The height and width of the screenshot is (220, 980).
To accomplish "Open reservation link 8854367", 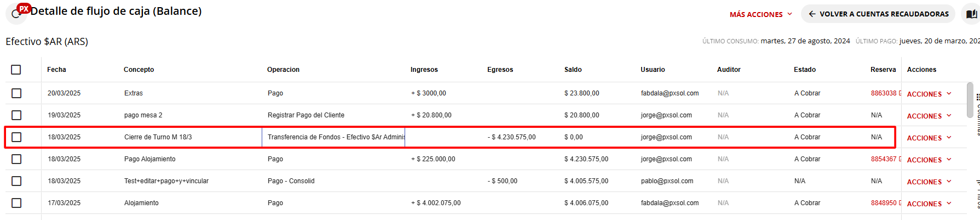I will pos(883,159).
